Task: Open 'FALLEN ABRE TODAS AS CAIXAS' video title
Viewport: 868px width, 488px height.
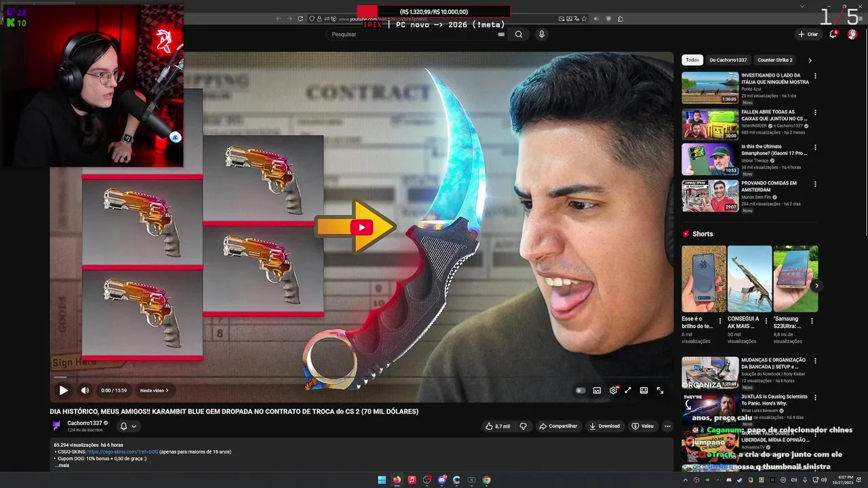Action: click(774, 115)
